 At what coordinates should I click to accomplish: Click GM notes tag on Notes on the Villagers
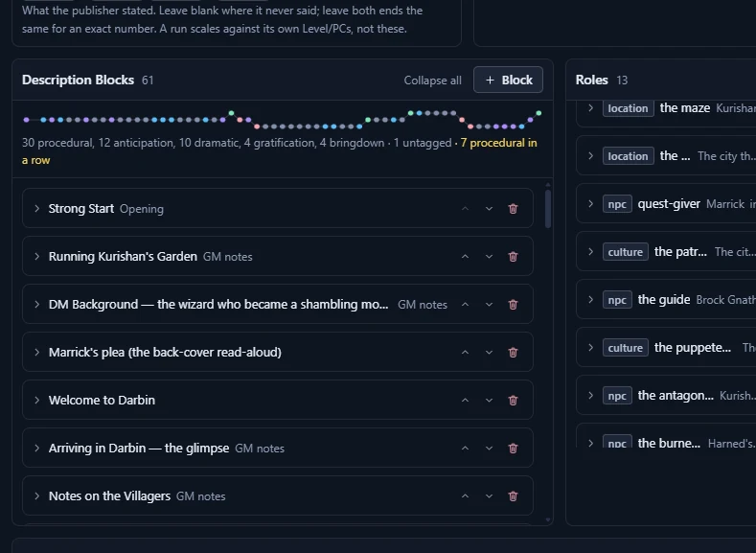(200, 496)
